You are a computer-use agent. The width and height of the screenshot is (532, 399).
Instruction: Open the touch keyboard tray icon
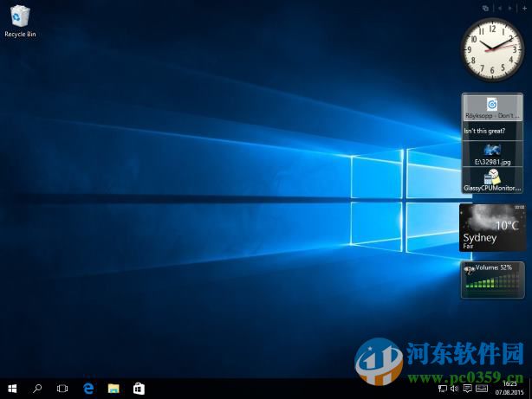click(x=482, y=389)
